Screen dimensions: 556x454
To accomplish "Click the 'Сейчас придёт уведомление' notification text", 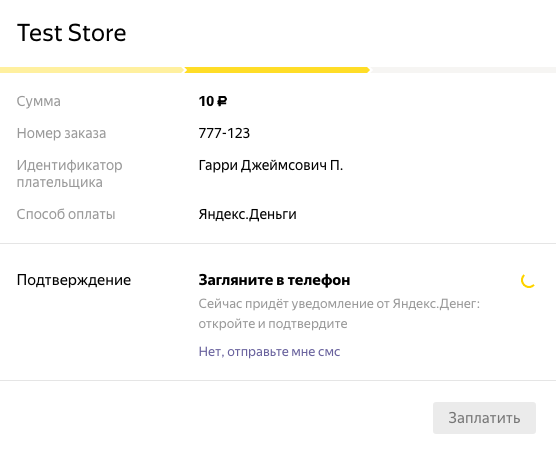I will coord(339,304).
